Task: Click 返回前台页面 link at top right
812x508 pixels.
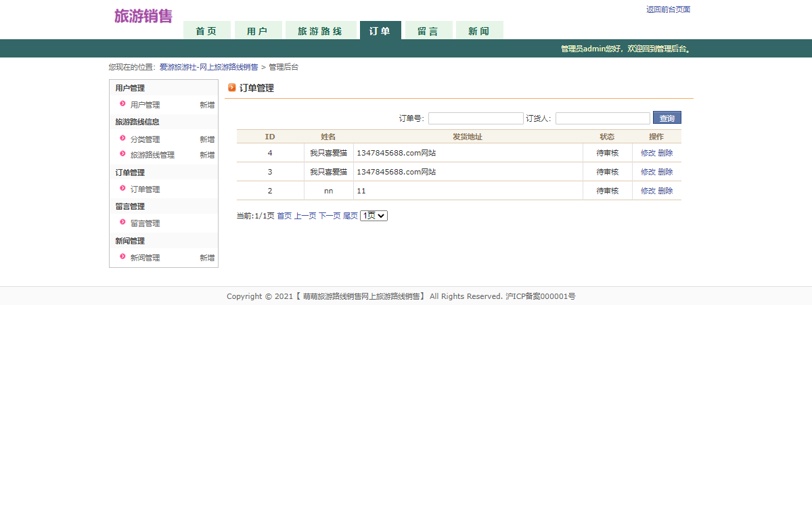Action: [x=668, y=9]
